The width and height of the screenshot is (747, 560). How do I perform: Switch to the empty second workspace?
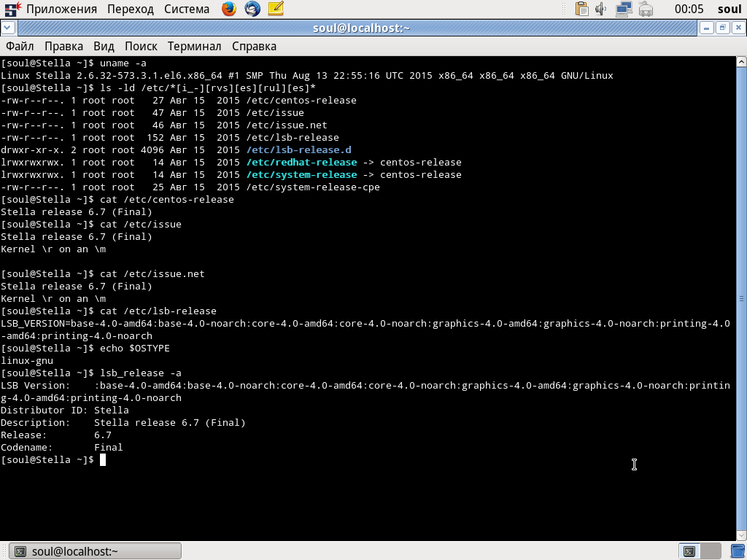(x=711, y=551)
